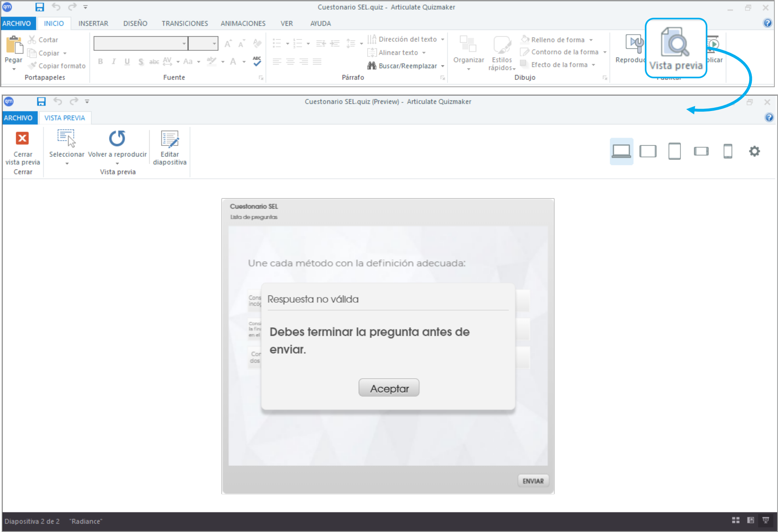Open Estilos rápidos gallery
The image size is (778, 532).
502,53
